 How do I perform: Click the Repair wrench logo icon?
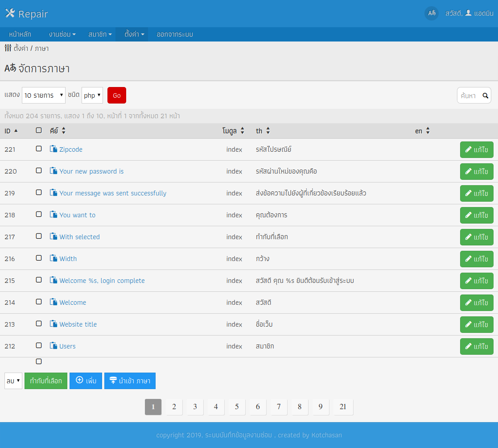(10, 13)
